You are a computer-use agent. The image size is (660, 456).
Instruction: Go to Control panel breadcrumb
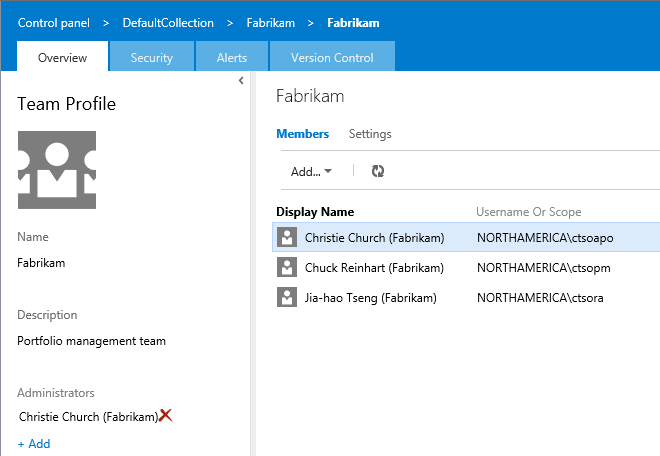[x=53, y=23]
